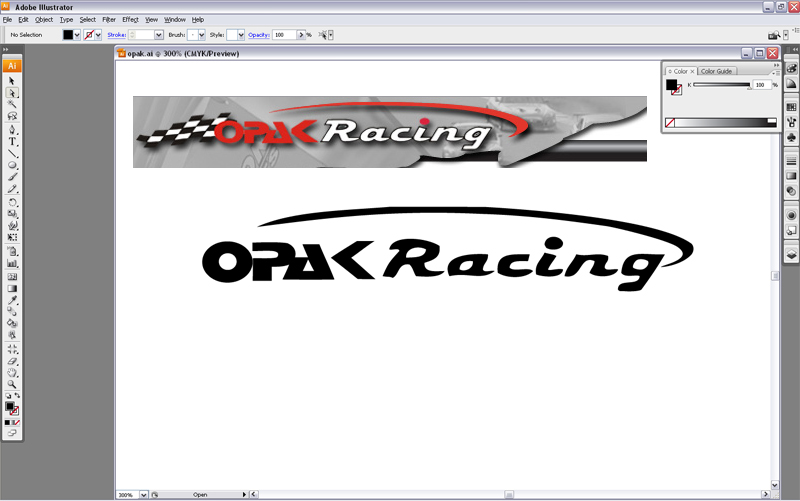This screenshot has width=800, height=501.
Task: Select the Lasso tool
Action: click(x=12, y=116)
